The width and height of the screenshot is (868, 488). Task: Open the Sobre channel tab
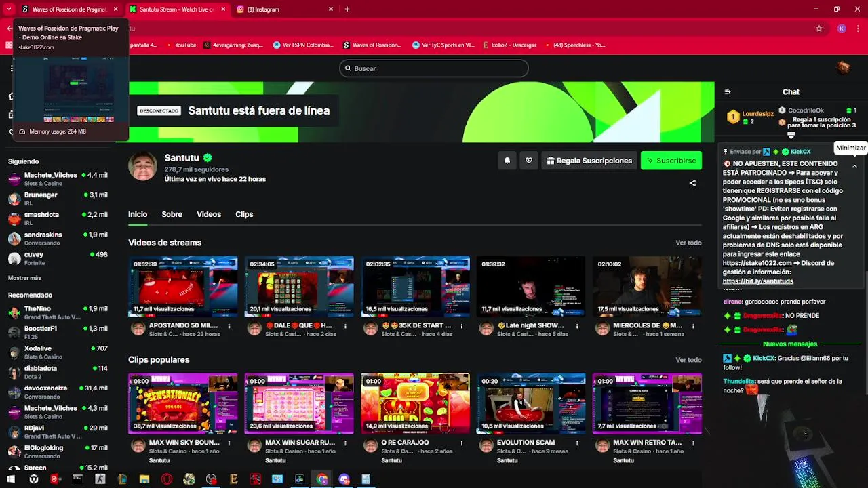click(x=172, y=214)
